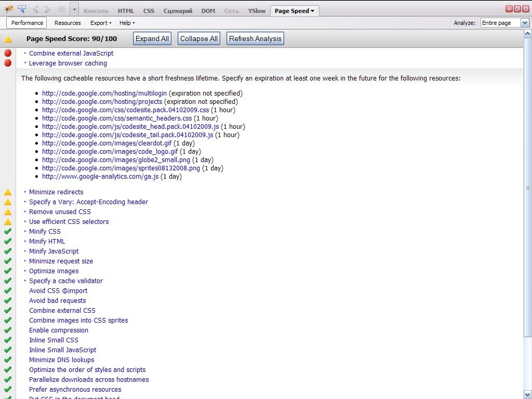This screenshot has height=399, width=532.
Task: Activate the inspect element pointer icon
Action: pyautogui.click(x=22, y=9)
